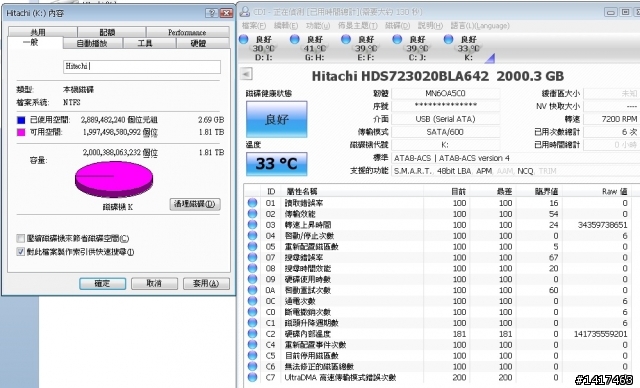Open the 說明(H) help menu

[430, 26]
